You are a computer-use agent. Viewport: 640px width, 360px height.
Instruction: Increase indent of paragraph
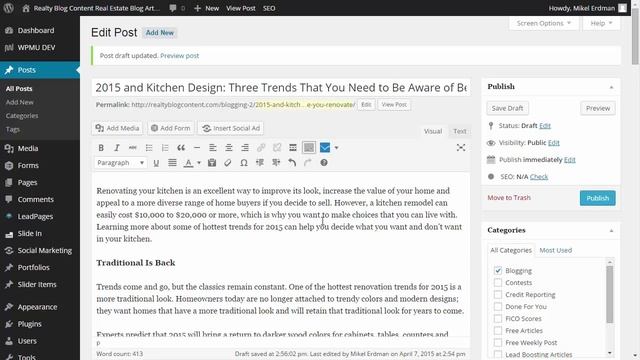(x=276, y=163)
